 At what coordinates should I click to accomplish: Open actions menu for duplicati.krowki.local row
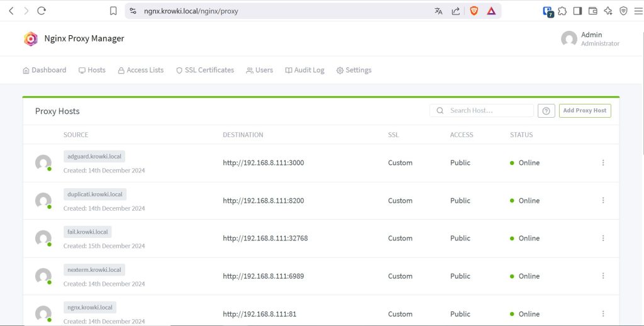(603, 201)
